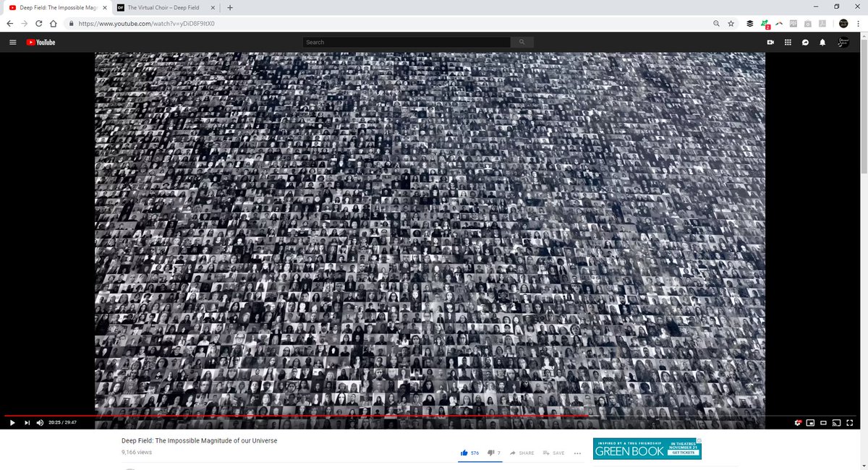The image size is (868, 470).
Task: Go to YouTube home via logo
Action: (41, 42)
